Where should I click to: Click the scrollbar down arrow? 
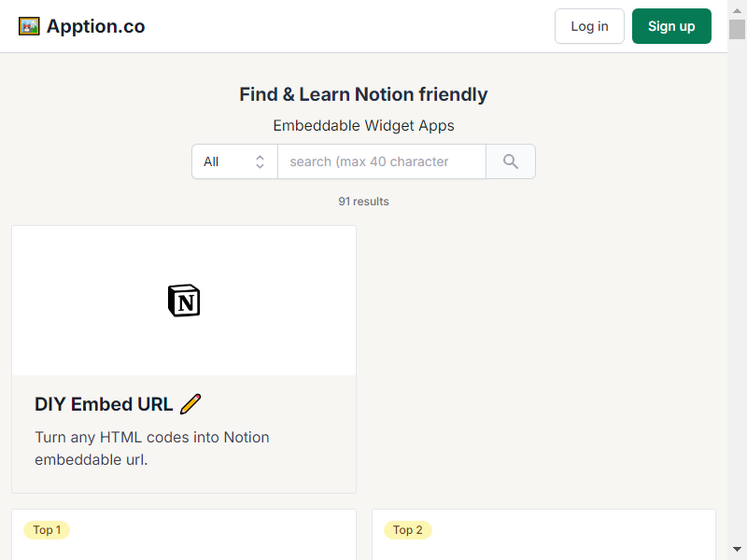click(737, 550)
